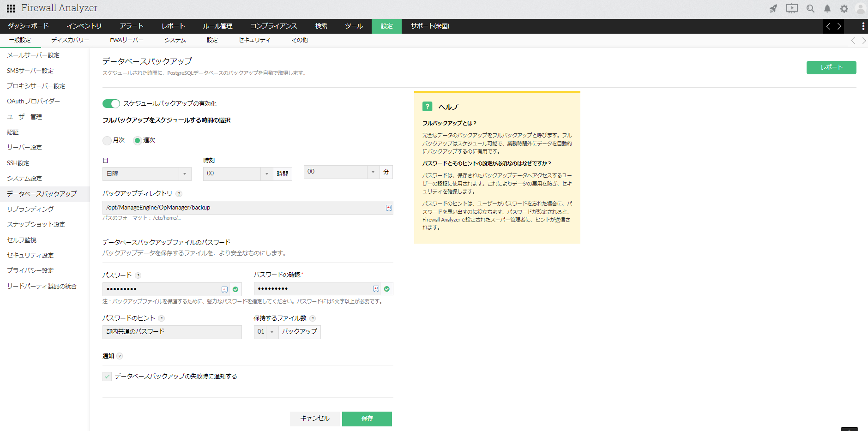Open the notifications bell icon

827,8
